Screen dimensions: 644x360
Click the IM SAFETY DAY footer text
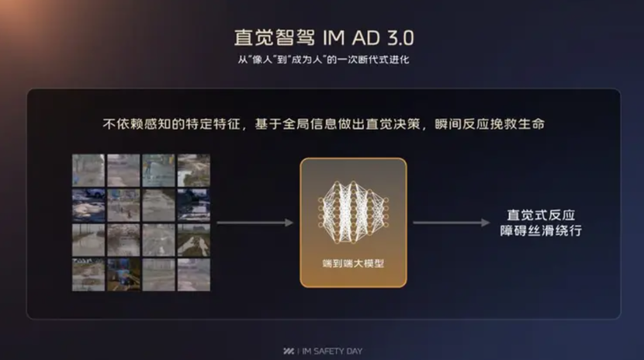[332, 351]
